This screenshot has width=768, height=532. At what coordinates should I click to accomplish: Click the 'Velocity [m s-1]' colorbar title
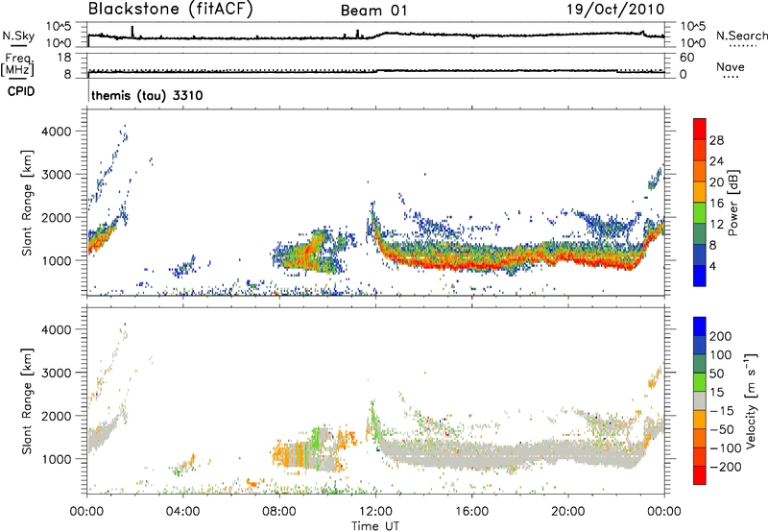point(750,400)
